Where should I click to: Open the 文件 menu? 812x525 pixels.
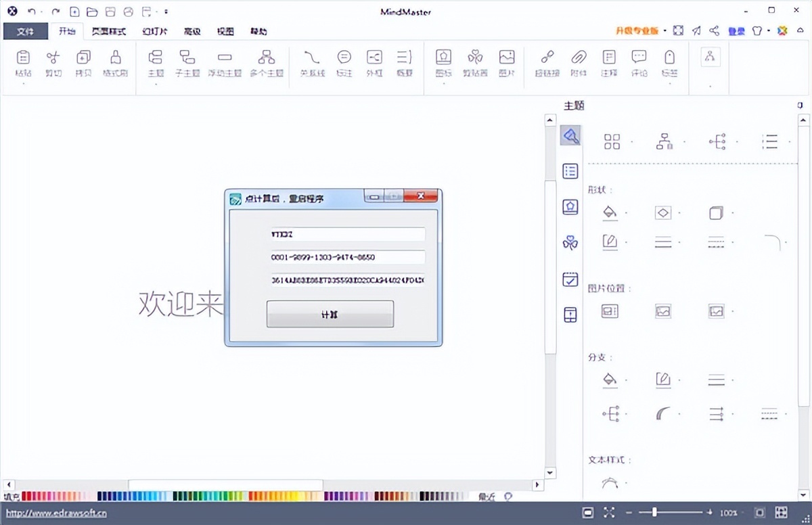tap(26, 31)
